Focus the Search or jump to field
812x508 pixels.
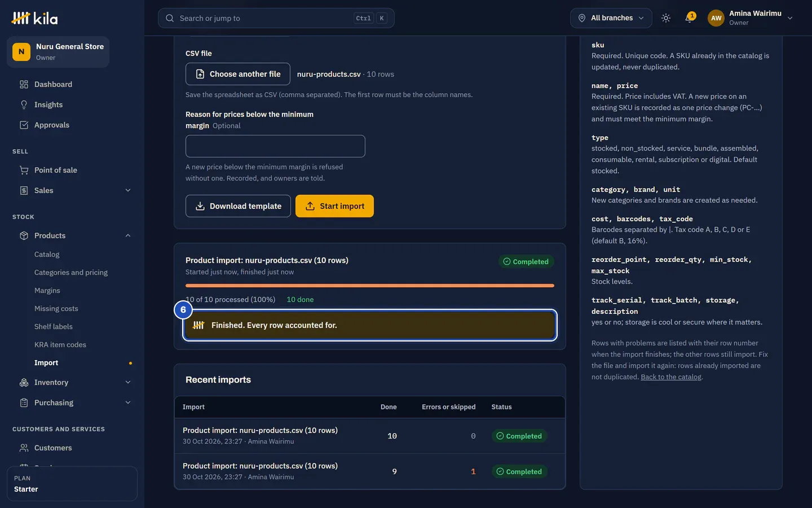tap(276, 18)
